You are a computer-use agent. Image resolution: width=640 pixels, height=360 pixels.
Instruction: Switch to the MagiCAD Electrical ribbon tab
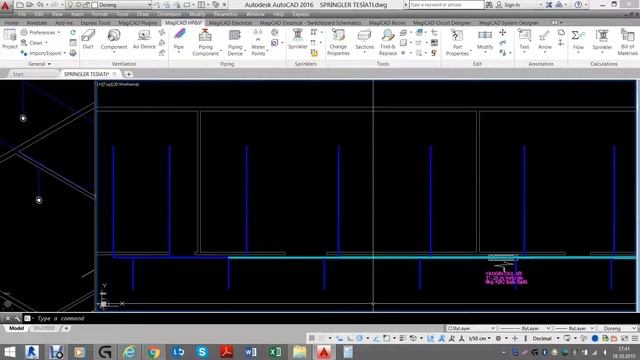point(230,23)
